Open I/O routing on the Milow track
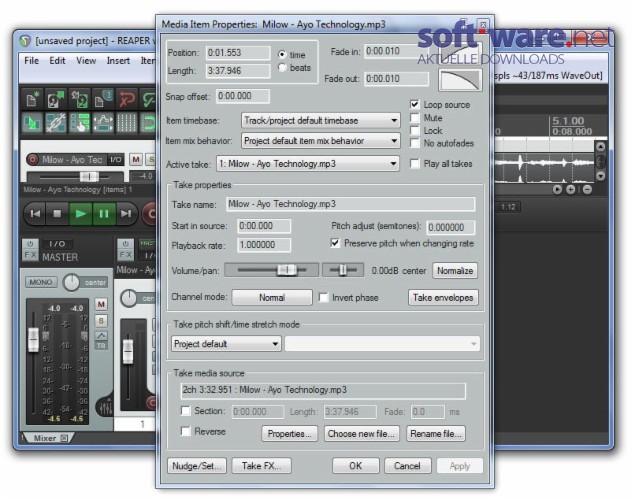 [115, 160]
